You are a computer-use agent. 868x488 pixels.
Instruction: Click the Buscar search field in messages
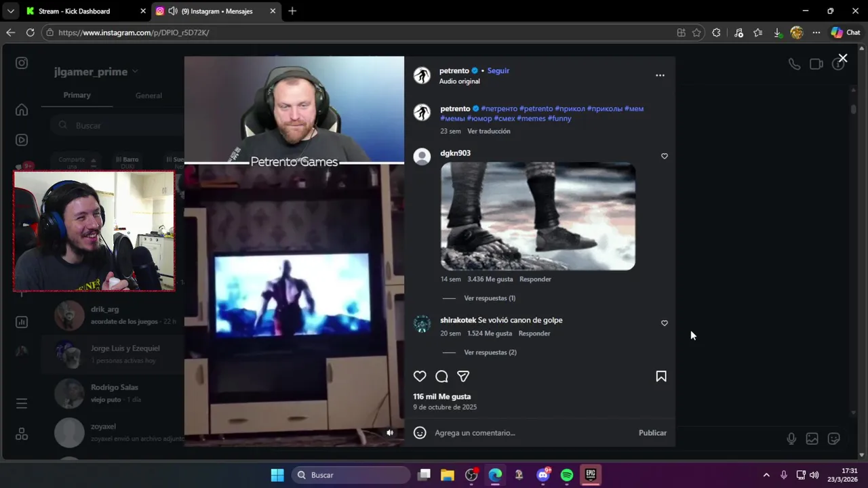tap(117, 125)
